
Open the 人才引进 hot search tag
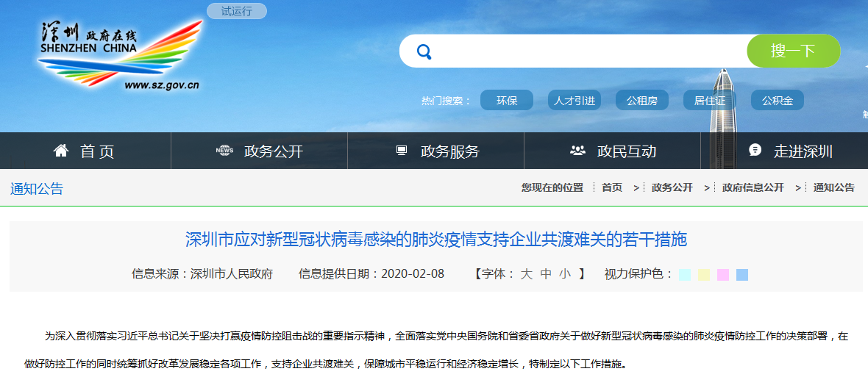(574, 101)
